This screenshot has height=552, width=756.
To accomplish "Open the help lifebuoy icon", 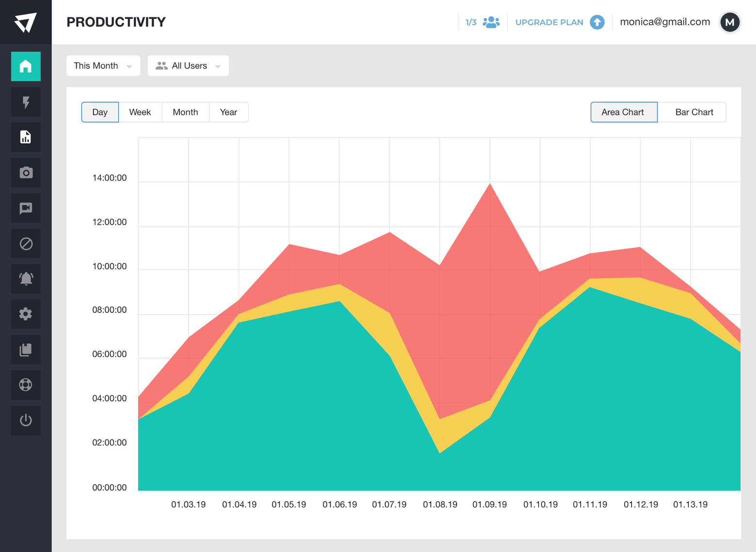I will point(26,385).
